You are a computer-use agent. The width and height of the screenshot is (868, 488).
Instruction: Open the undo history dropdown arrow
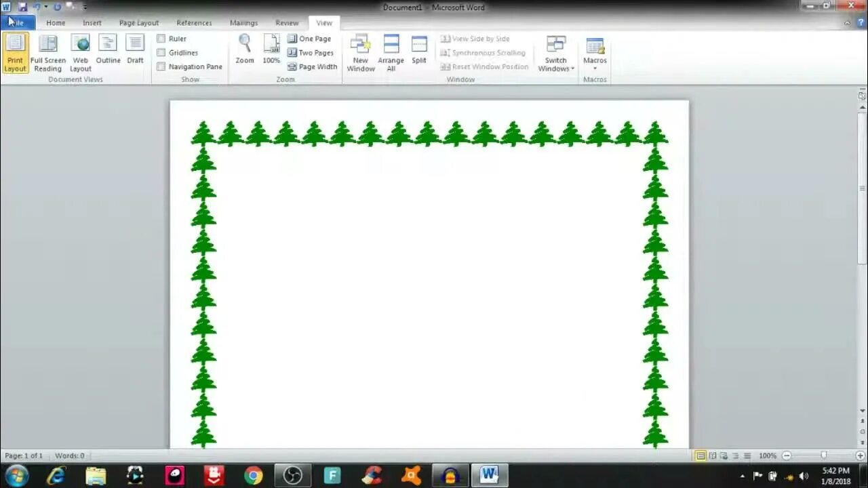click(46, 7)
